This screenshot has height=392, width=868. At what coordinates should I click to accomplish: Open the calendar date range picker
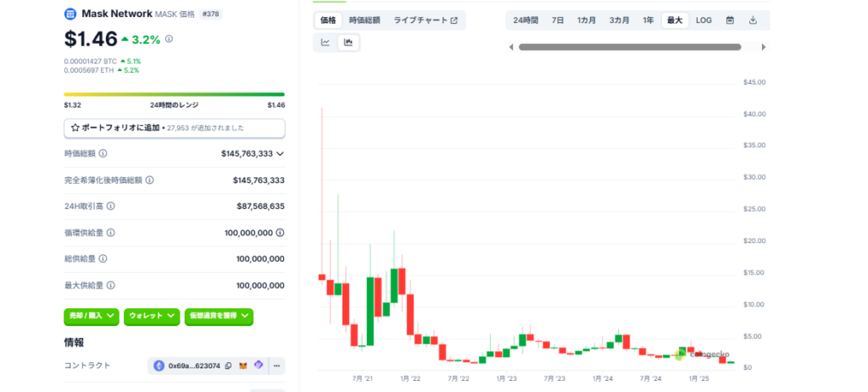pos(730,20)
